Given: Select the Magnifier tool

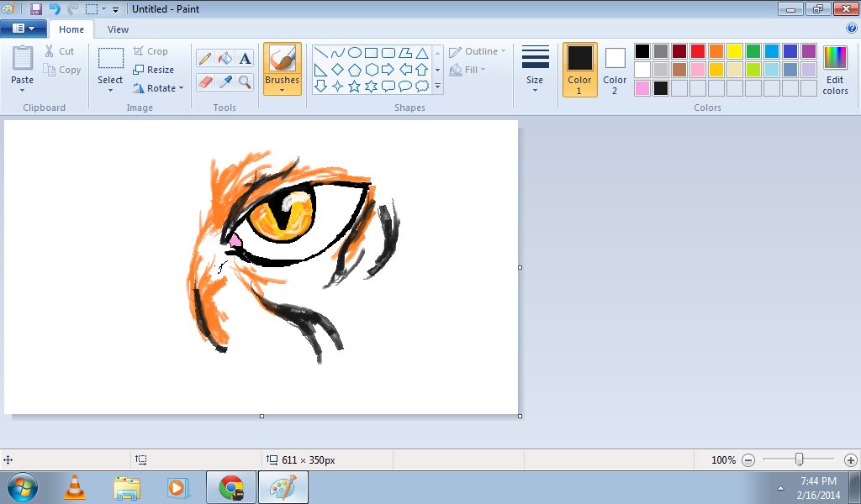Looking at the screenshot, I should tap(245, 82).
